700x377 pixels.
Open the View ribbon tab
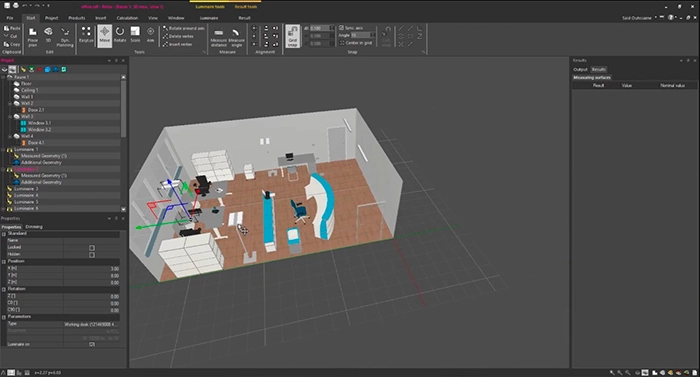[153, 18]
